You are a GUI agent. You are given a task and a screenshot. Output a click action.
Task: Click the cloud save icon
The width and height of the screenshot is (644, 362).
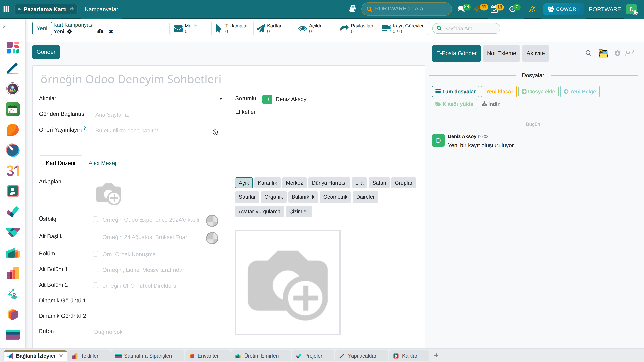coord(100,32)
